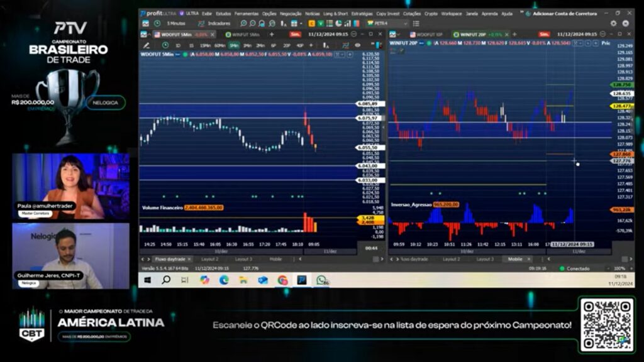Viewport: 644px width, 362px height.
Task: Open the list view icon beside asset field
Action: point(414,23)
